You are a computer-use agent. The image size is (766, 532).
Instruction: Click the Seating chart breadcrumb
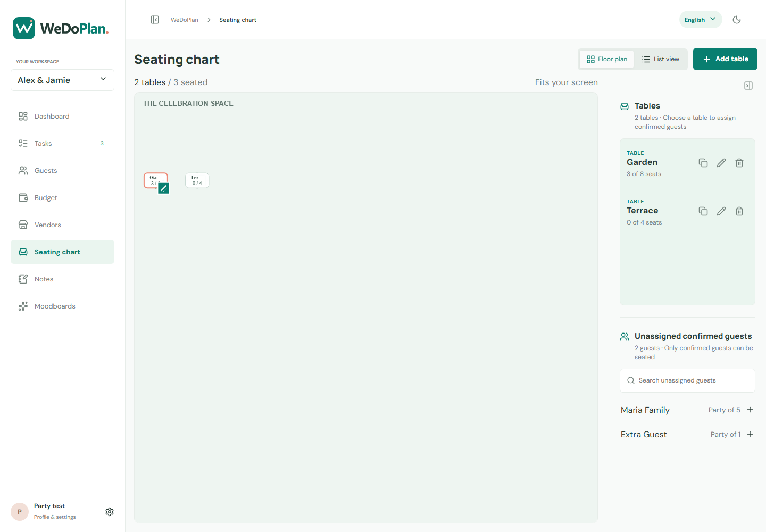click(x=238, y=20)
